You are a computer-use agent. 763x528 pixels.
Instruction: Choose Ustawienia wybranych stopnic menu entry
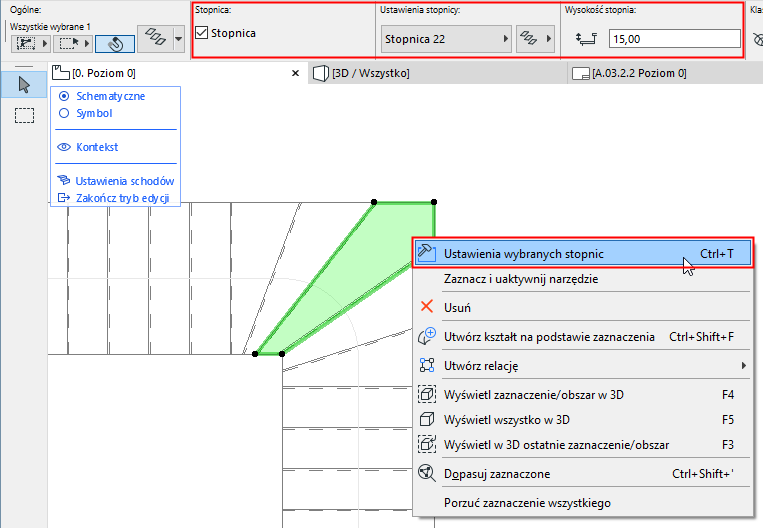[583, 254]
